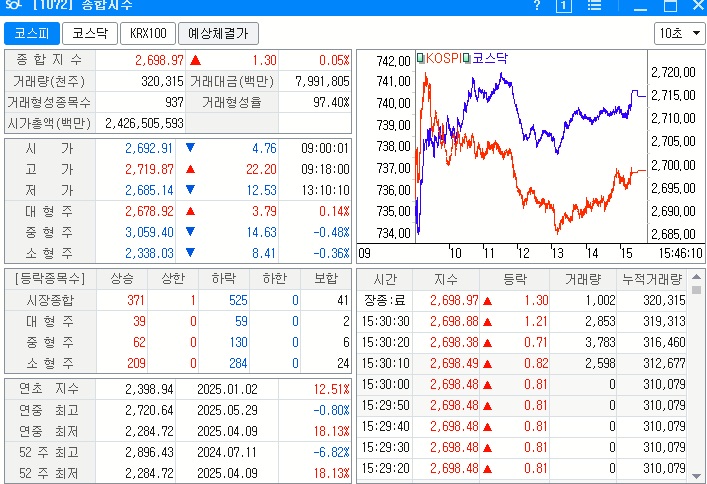Open help with the question mark icon
Screen dimensions: 707x484
coord(537,5)
